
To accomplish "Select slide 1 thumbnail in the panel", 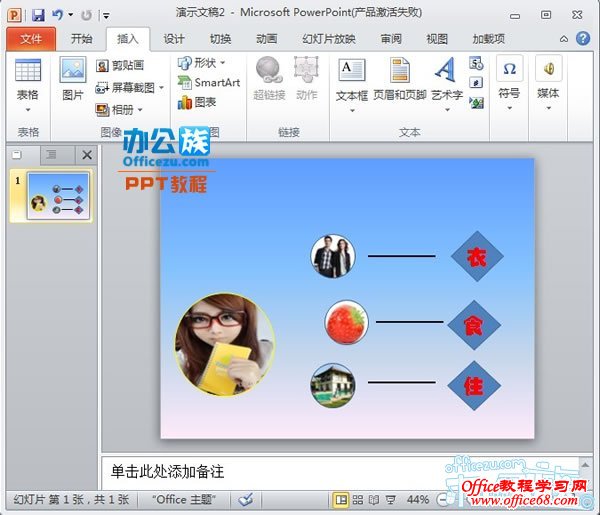I will click(x=58, y=193).
